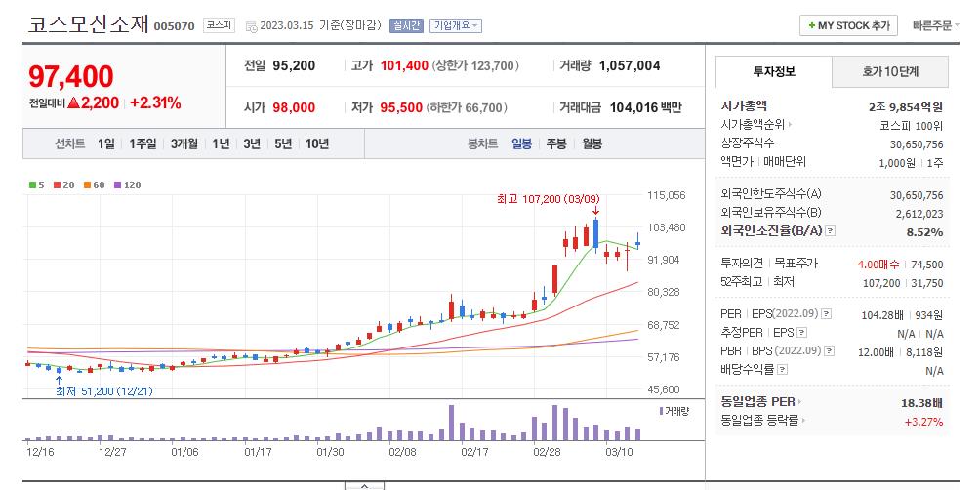
Task: Select the 3년 line chart period
Action: (251, 143)
